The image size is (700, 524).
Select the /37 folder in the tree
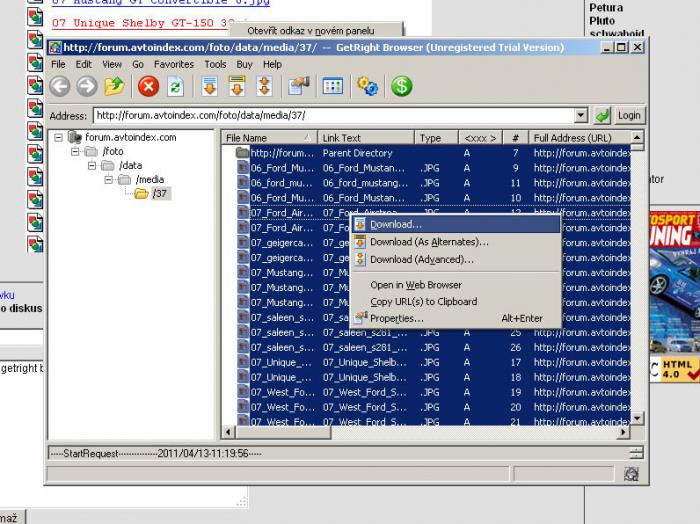pyautogui.click(x=159, y=194)
